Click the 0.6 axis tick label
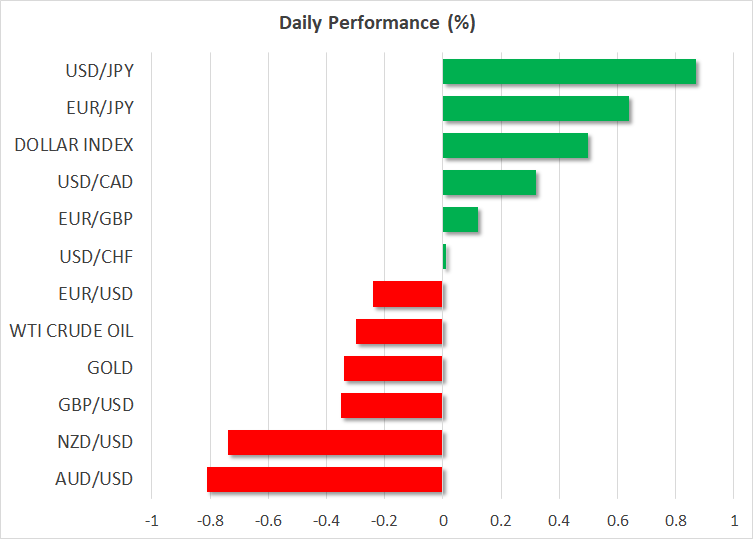This screenshot has width=753, height=539. (617, 522)
